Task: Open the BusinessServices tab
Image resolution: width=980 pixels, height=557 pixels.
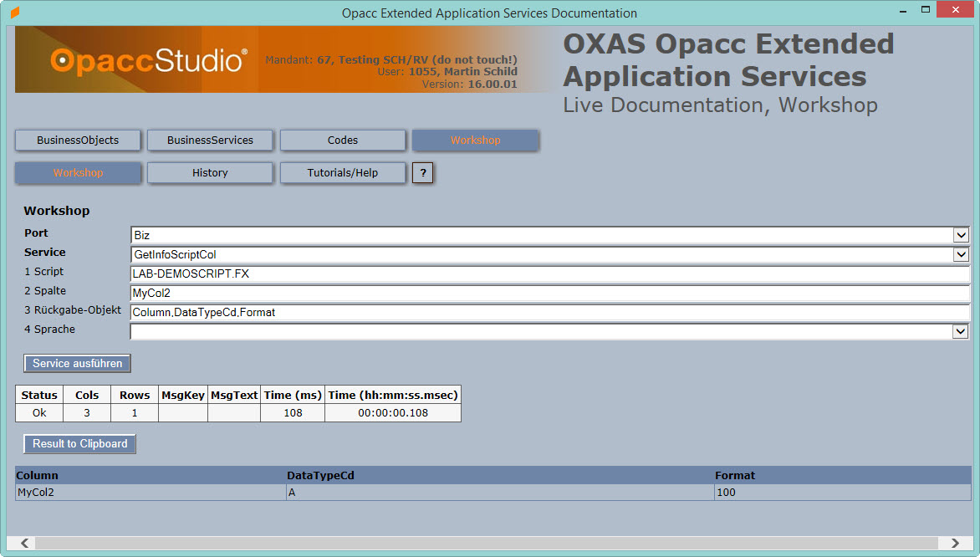Action: (x=210, y=140)
